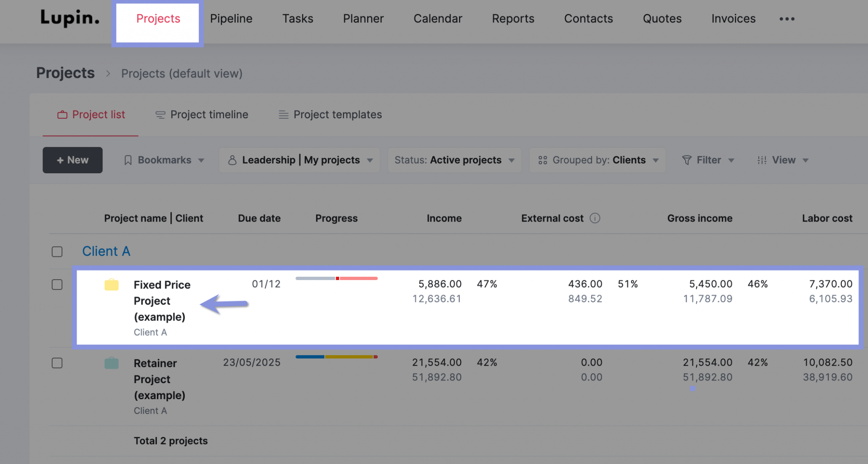Viewport: 868px width, 464px height.
Task: Switch to the Pipeline menu
Action: click(x=231, y=19)
